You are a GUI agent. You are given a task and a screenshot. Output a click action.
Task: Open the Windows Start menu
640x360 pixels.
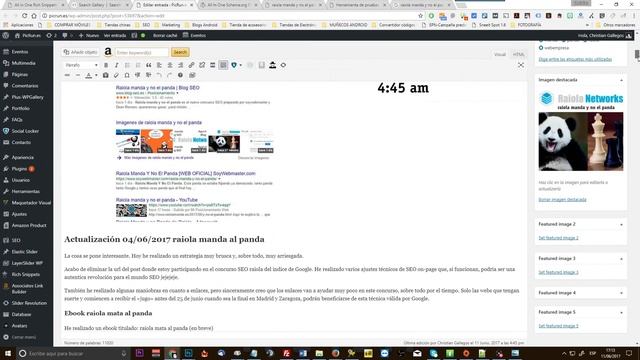click(x=7, y=353)
